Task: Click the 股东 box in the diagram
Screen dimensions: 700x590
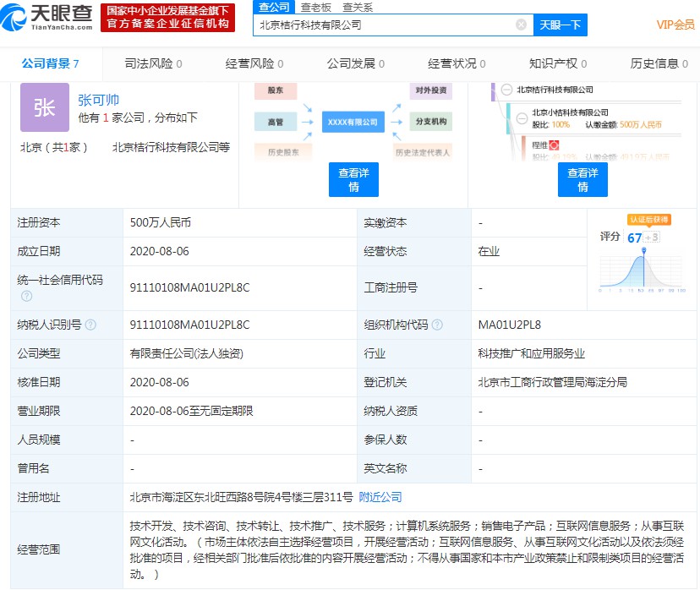Action: (x=276, y=90)
